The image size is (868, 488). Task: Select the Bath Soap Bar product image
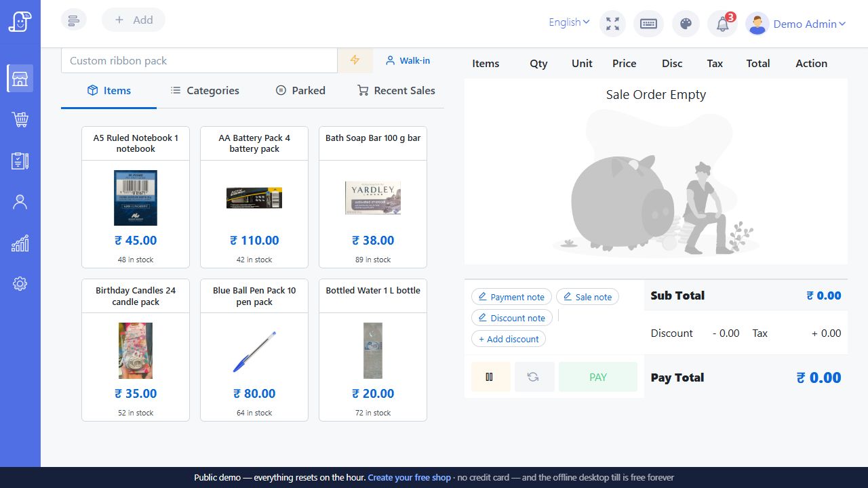point(373,198)
